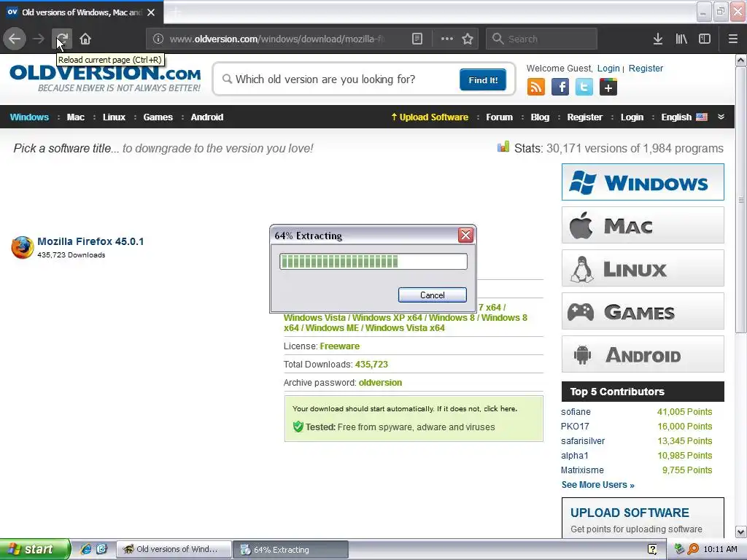Click the Games category banner
This screenshot has width=747, height=560.
tap(643, 311)
